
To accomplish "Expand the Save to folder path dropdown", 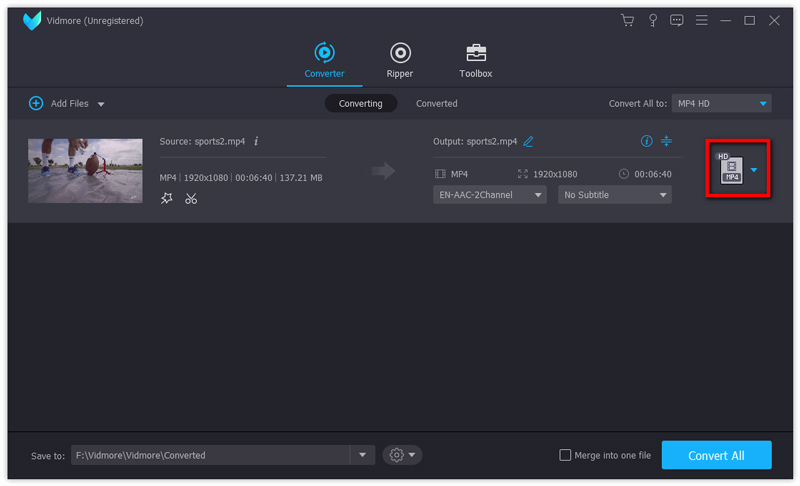I will click(362, 455).
